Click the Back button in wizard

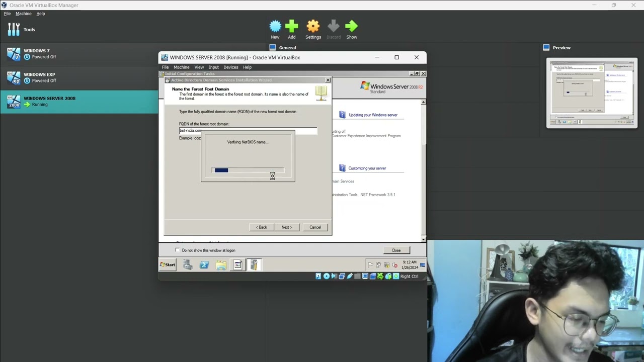pos(262,227)
